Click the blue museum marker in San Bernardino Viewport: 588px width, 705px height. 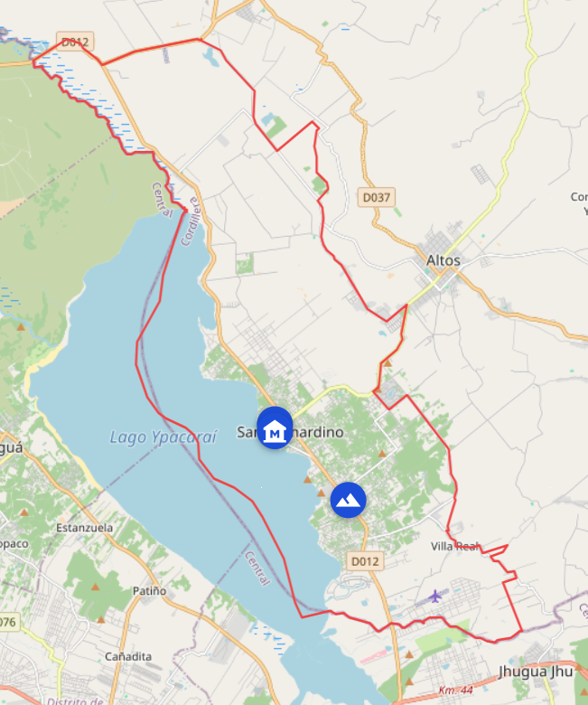coord(275,428)
